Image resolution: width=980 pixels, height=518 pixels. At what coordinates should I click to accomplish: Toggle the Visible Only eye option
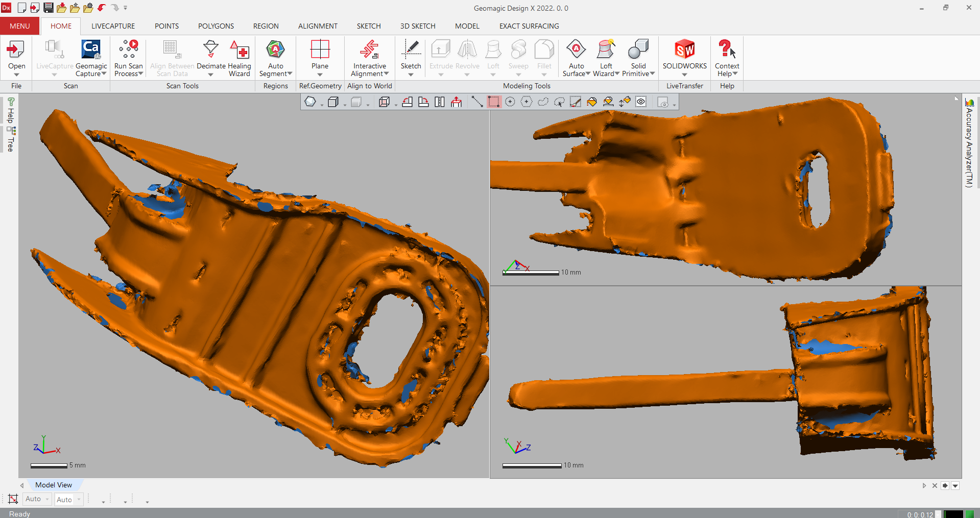[x=641, y=102]
